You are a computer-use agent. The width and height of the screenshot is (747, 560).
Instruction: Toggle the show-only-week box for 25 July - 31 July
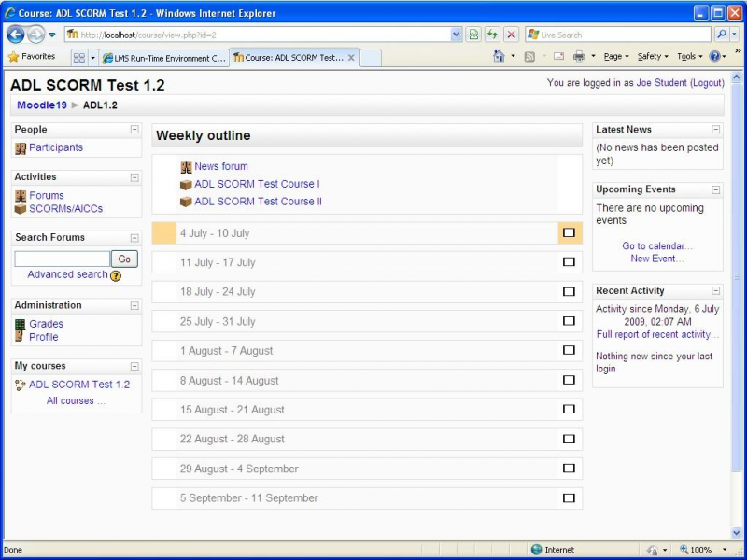click(569, 321)
